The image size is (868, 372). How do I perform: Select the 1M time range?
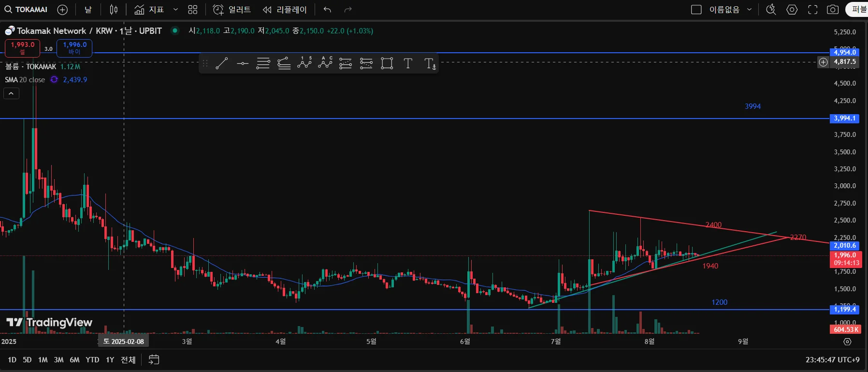click(43, 360)
